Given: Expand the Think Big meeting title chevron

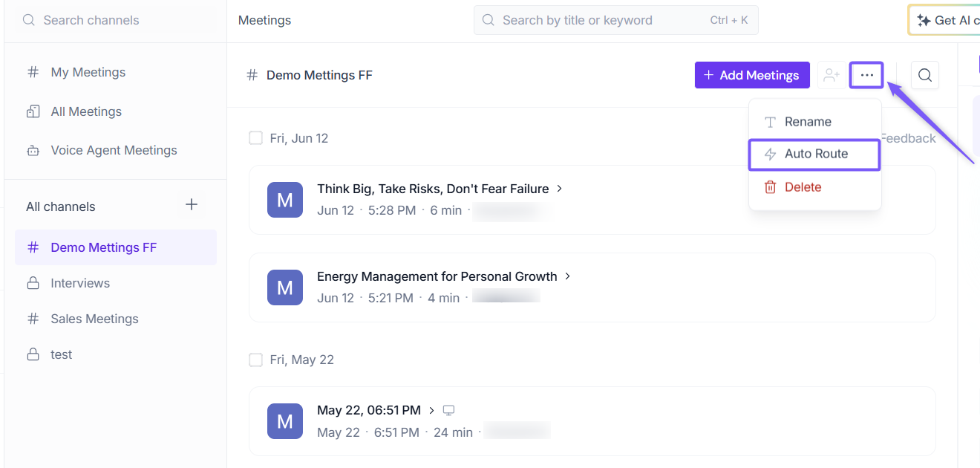Looking at the screenshot, I should coord(560,189).
